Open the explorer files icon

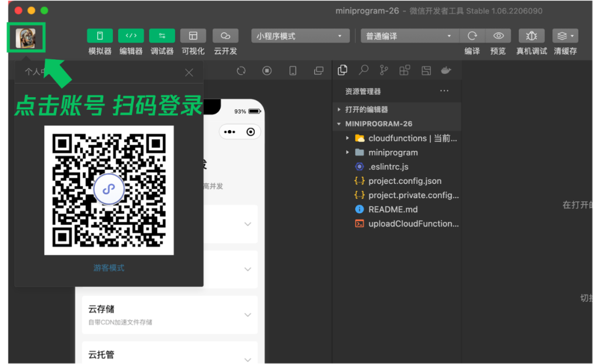(x=343, y=70)
